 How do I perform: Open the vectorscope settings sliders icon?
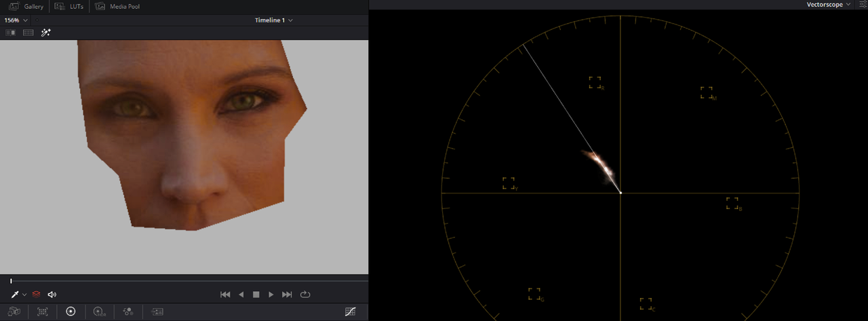click(x=863, y=4)
